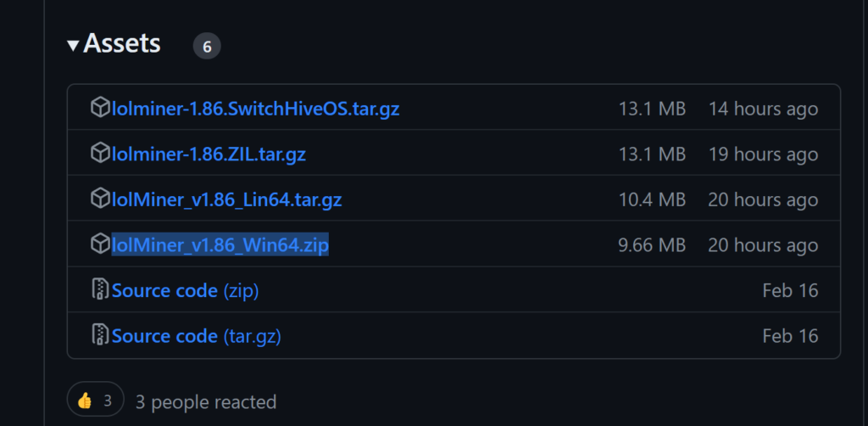Download lolMiner_v1.86_Lin64.tar.gz

click(x=226, y=199)
